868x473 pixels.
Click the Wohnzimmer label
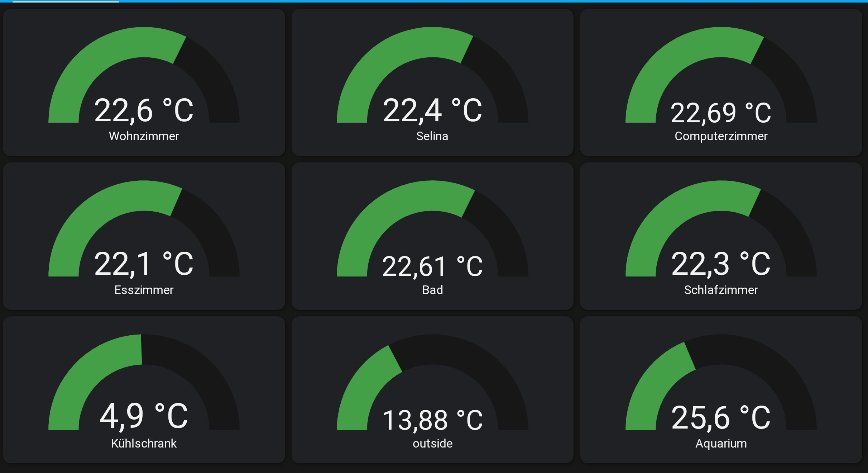(144, 136)
